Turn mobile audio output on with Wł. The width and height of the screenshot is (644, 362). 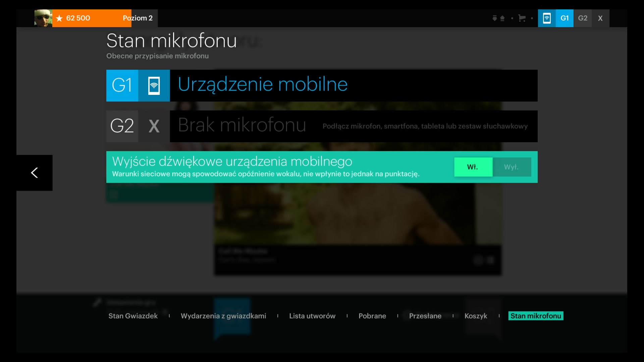(x=473, y=167)
